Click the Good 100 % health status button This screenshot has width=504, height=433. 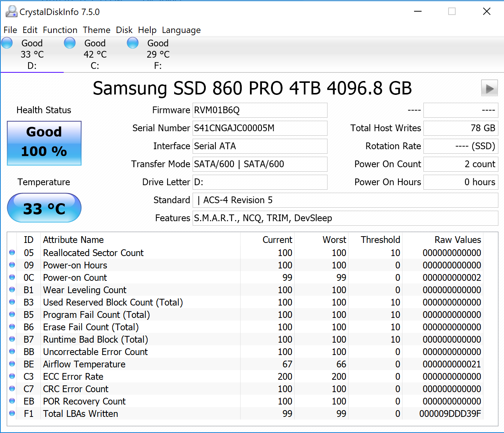(44, 143)
